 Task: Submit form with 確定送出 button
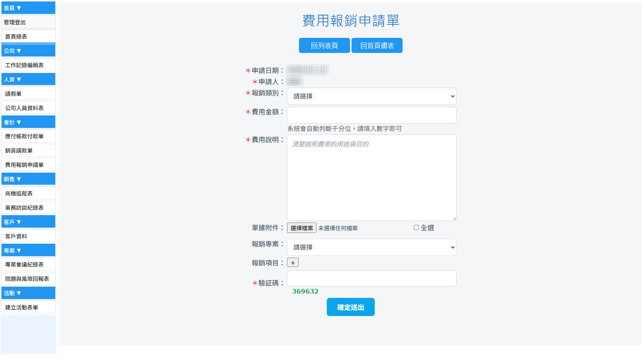point(351,307)
